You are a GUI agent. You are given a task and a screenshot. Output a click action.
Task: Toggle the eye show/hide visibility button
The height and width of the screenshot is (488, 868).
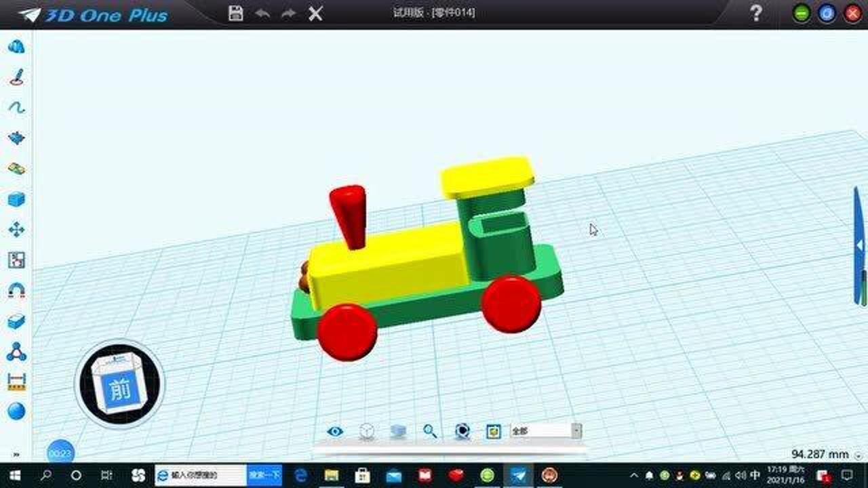point(335,431)
